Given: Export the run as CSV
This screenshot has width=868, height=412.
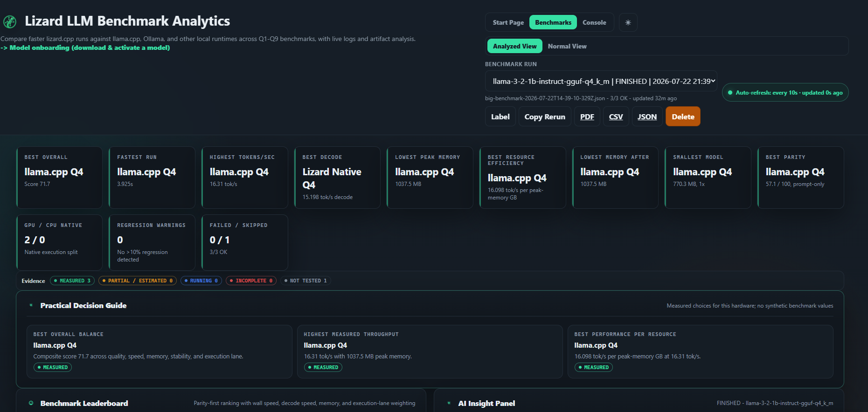Looking at the screenshot, I should (616, 117).
